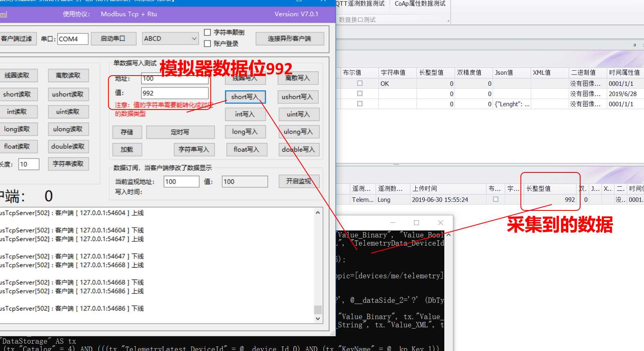644x351 pixels.
Task: Sort by the 长整型值 column in upper table
Action: tap(436, 72)
